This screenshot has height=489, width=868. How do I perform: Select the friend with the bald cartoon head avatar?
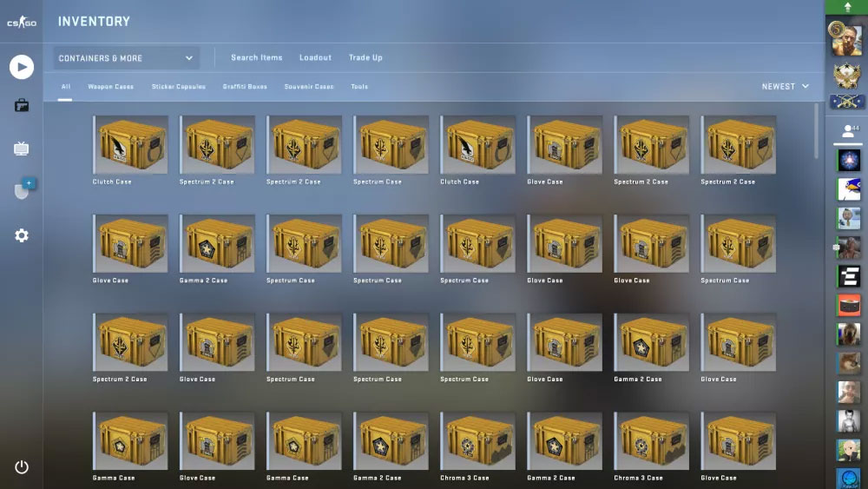(849, 218)
